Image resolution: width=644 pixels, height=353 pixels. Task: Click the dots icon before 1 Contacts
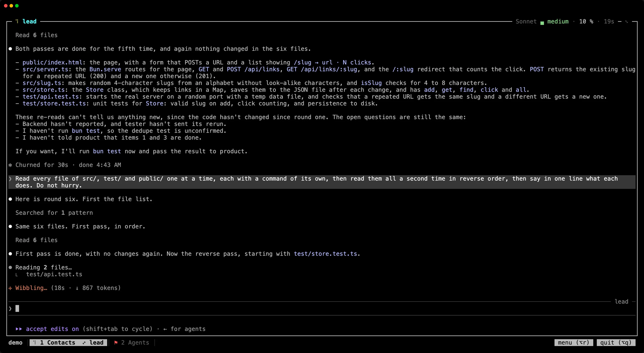coord(34,343)
